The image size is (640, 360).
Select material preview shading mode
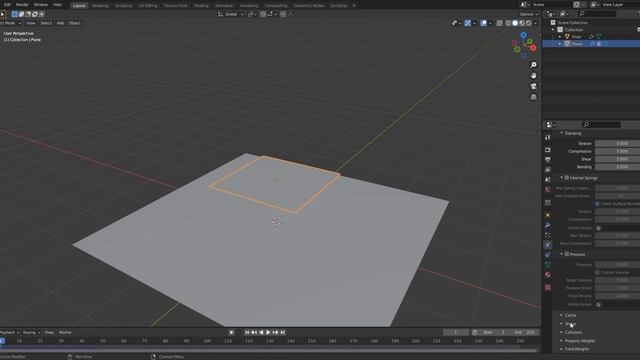click(522, 23)
